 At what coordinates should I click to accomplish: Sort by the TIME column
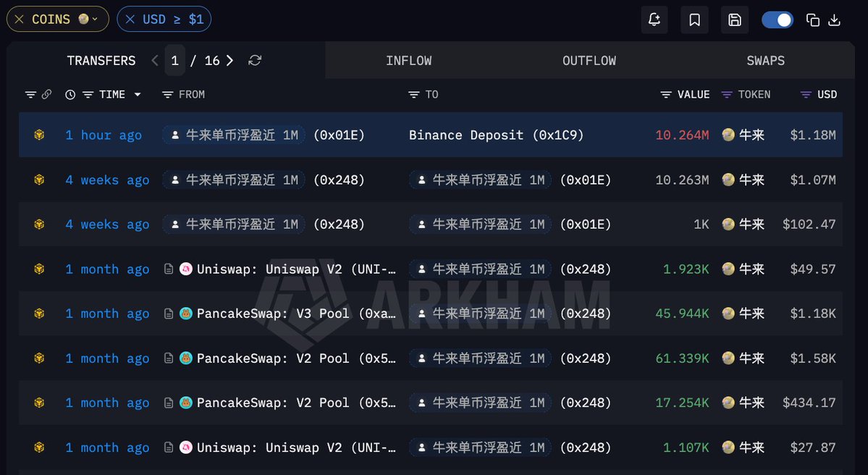pyautogui.click(x=111, y=95)
